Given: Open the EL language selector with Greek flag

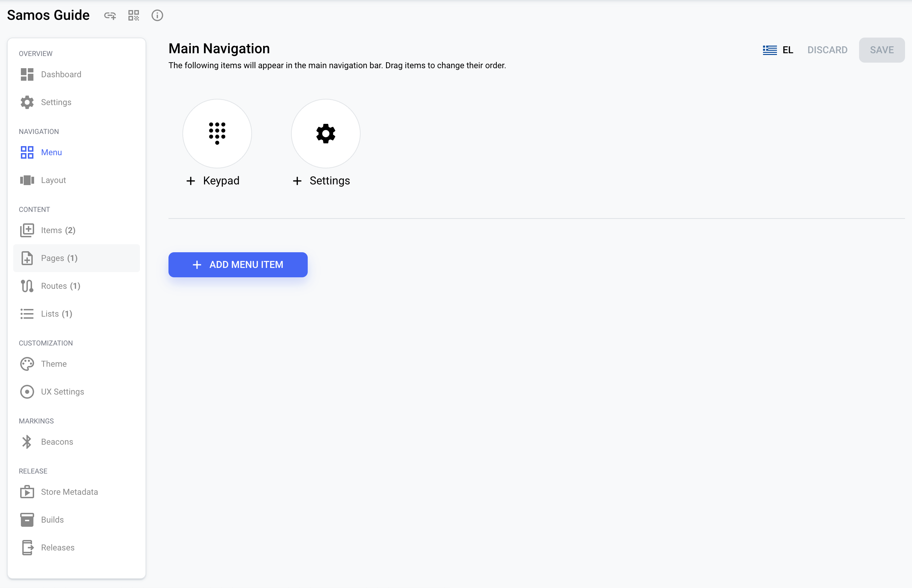Looking at the screenshot, I should click(x=778, y=50).
